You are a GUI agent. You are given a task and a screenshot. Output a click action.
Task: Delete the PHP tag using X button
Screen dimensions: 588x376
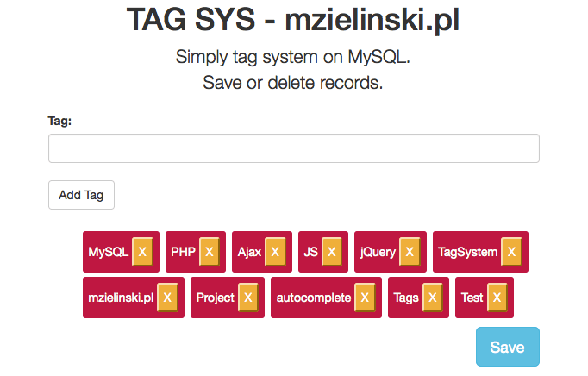click(210, 252)
